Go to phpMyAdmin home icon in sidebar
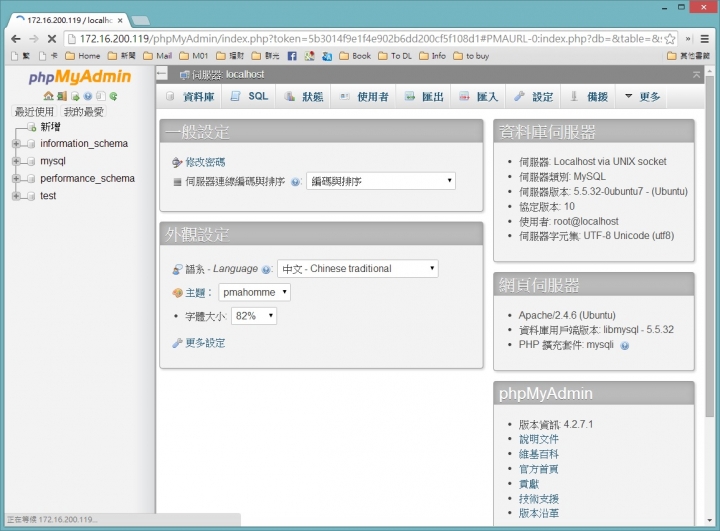Image resolution: width=720 pixels, height=531 pixels. click(48, 96)
